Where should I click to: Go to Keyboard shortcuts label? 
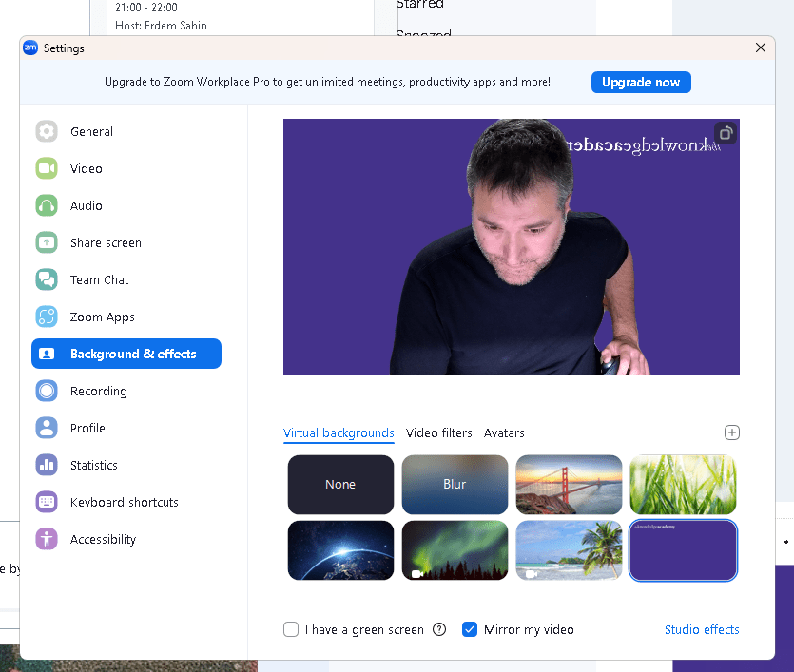click(124, 503)
